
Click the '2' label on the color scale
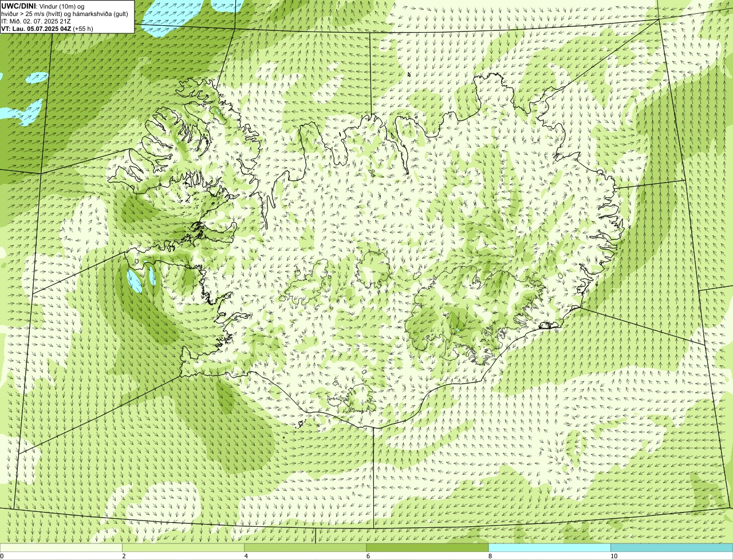tap(124, 556)
